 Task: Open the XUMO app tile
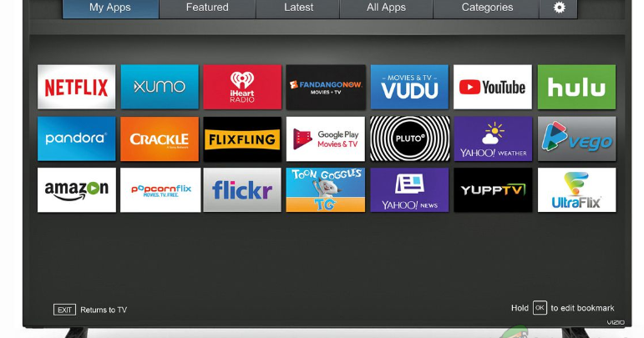pyautogui.click(x=160, y=87)
